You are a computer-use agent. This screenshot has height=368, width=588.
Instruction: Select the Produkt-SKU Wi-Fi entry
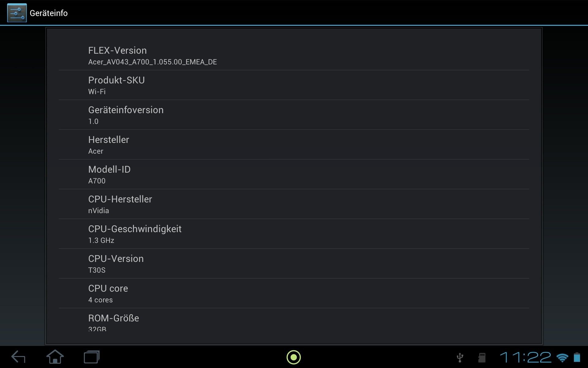294,85
